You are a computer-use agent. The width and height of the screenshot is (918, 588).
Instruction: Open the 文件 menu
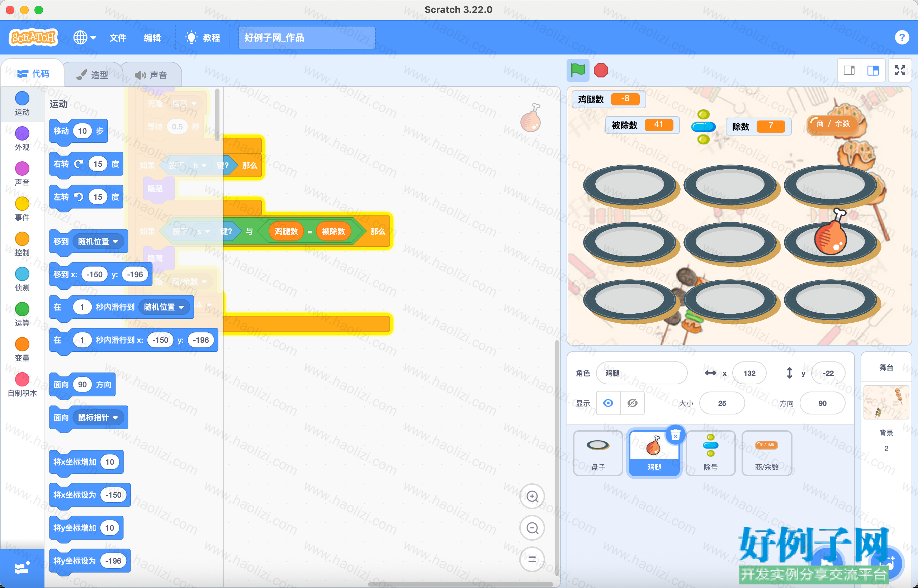(x=118, y=38)
